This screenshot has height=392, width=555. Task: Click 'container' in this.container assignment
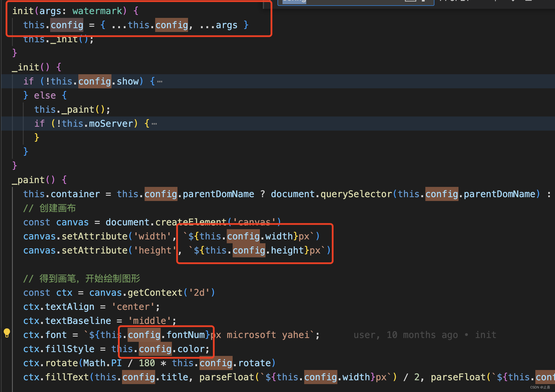(x=75, y=194)
